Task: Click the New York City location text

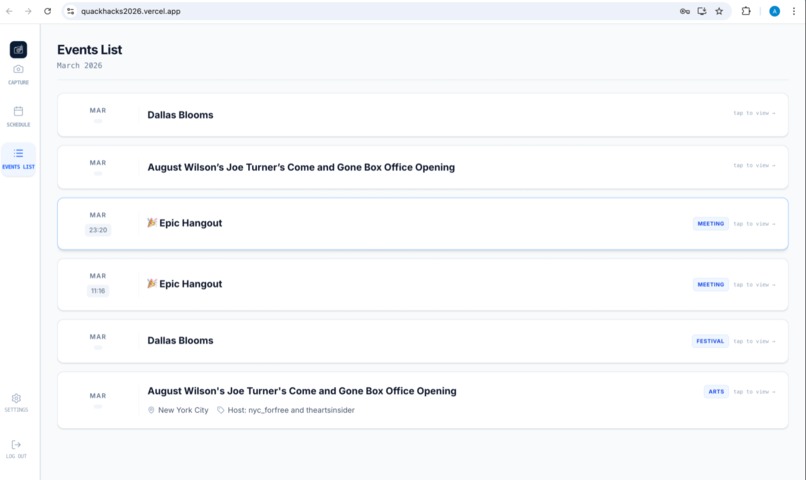Action: point(183,410)
